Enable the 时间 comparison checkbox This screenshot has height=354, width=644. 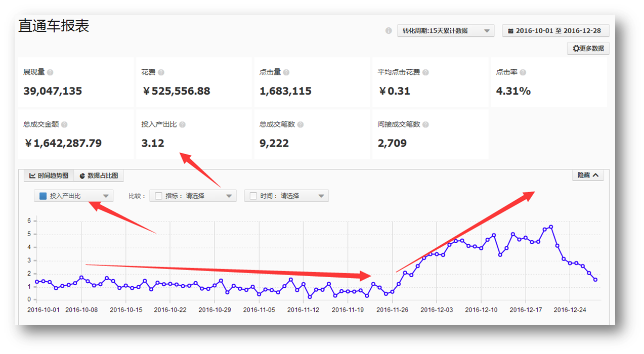click(x=253, y=196)
